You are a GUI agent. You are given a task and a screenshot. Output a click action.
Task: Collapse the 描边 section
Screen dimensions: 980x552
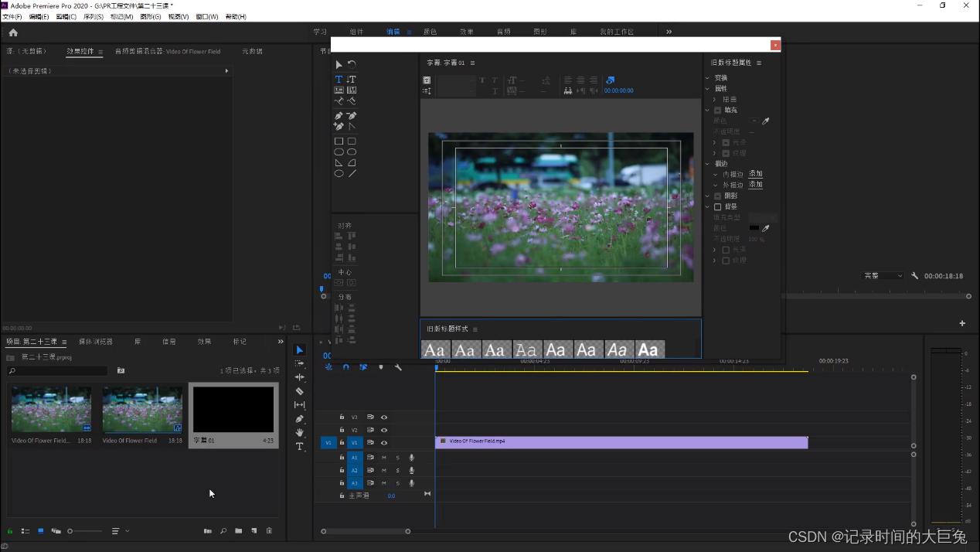[707, 164]
